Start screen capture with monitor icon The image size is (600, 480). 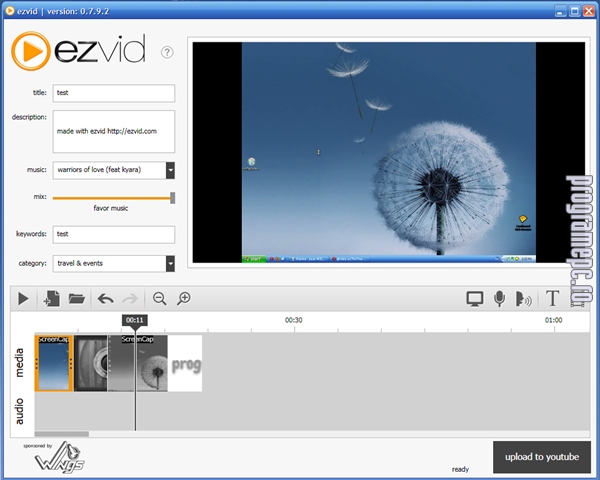tap(475, 299)
